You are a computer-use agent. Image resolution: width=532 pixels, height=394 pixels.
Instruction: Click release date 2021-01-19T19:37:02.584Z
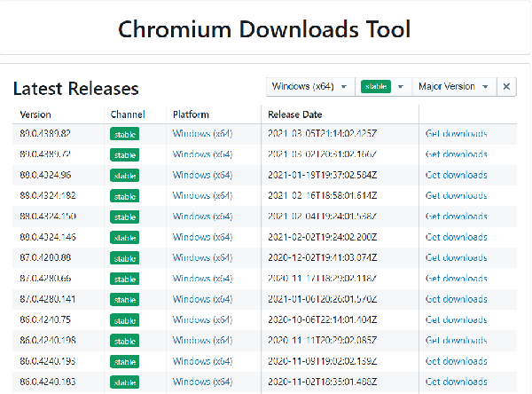[x=323, y=175]
